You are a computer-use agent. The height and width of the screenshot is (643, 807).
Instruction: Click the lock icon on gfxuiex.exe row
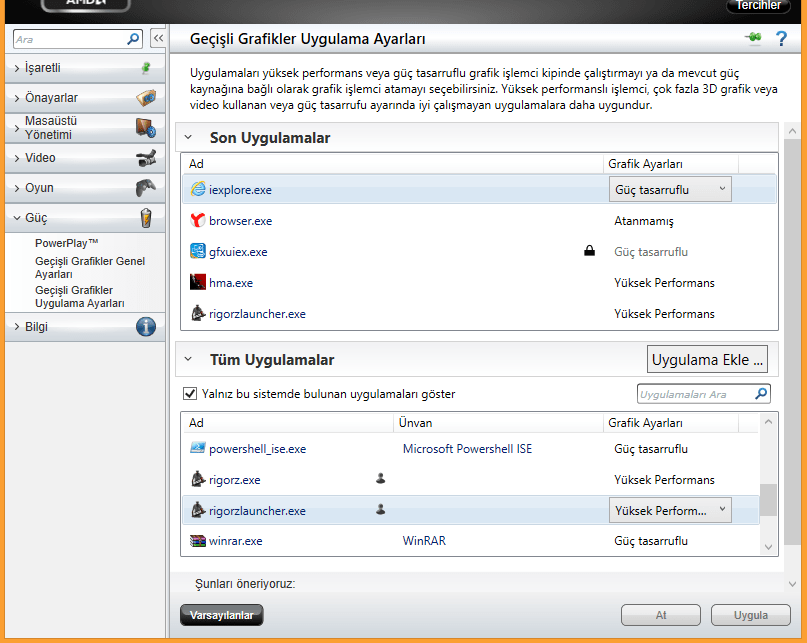[x=589, y=251]
